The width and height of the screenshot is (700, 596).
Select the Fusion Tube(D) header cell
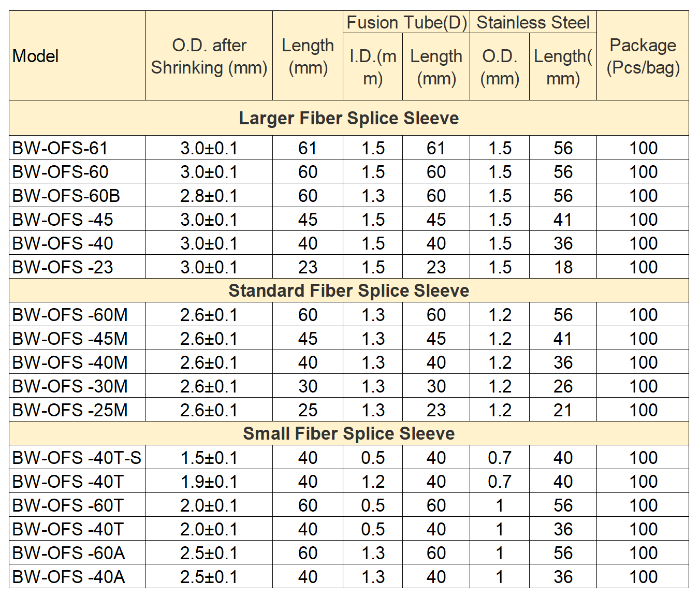tap(406, 22)
